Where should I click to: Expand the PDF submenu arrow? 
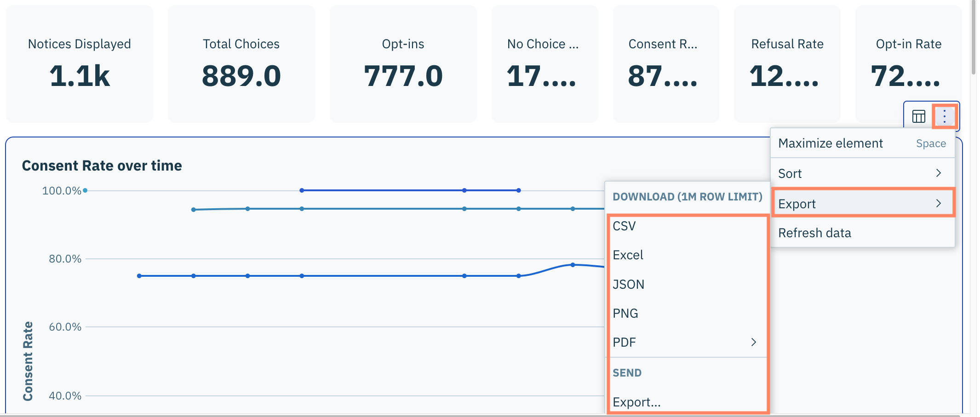(753, 342)
